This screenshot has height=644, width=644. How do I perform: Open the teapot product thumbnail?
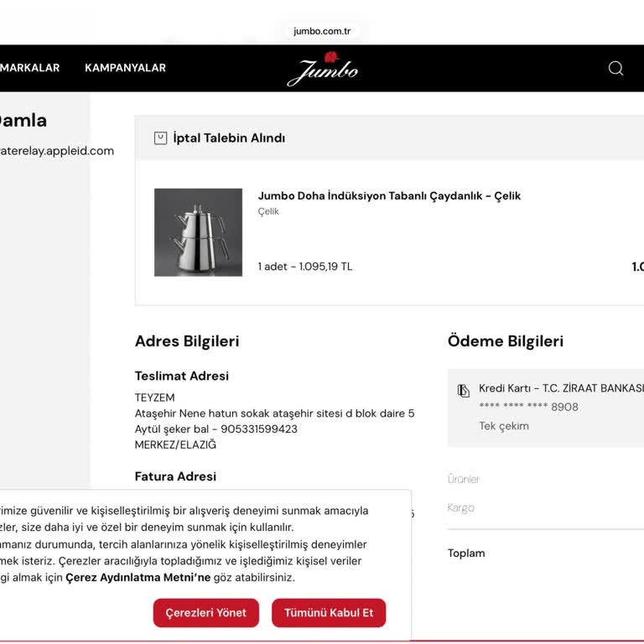click(x=198, y=232)
